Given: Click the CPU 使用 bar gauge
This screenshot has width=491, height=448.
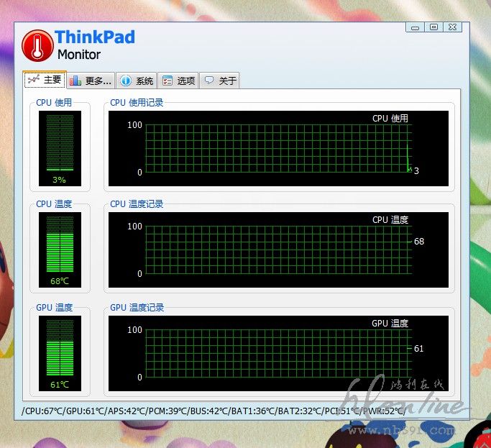Looking at the screenshot, I should coord(60,142).
